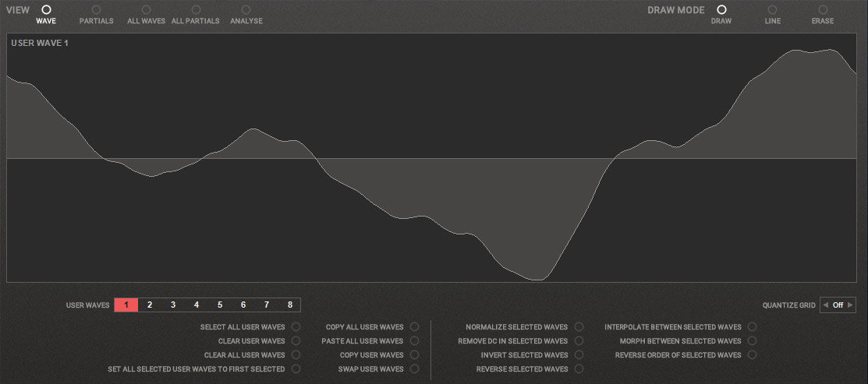Click the Quantize Grid left arrow
868x384 pixels.
point(825,305)
